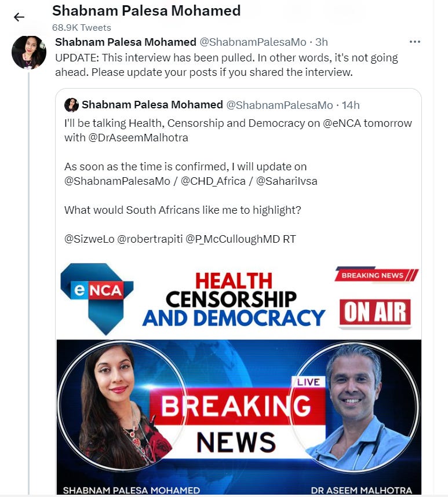Open Shabnam's large profile avatar
The height and width of the screenshot is (497, 448).
[x=29, y=53]
